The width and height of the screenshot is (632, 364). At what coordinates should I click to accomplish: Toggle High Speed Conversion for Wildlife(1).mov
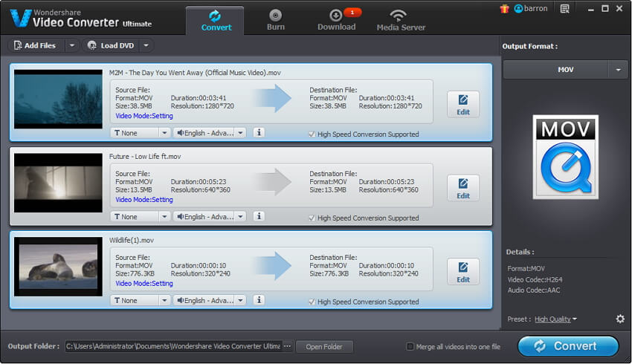(312, 302)
